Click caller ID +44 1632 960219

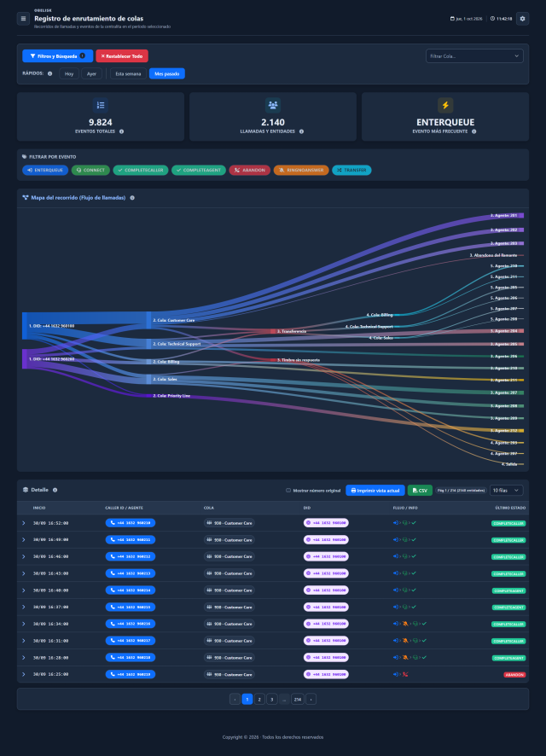(x=131, y=675)
